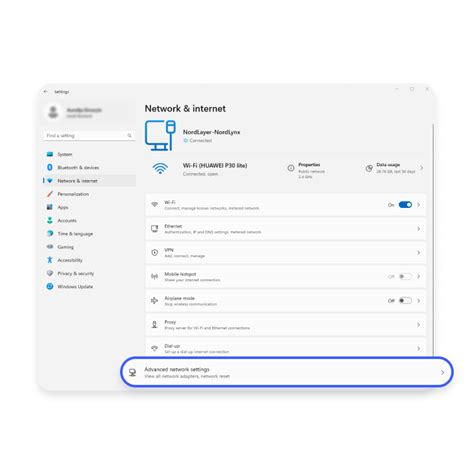The height and width of the screenshot is (474, 474).
Task: Expand the Wi-Fi row chevron
Action: pyautogui.click(x=419, y=205)
